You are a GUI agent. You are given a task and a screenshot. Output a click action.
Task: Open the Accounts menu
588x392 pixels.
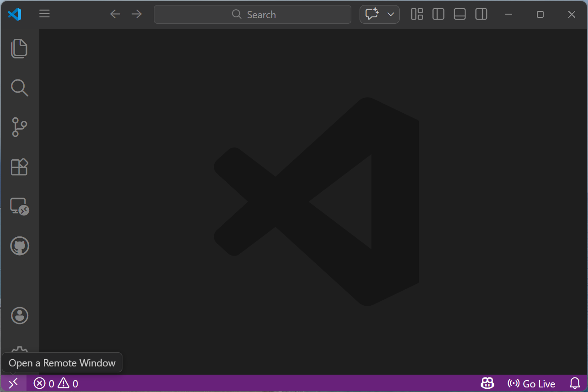[x=19, y=315]
